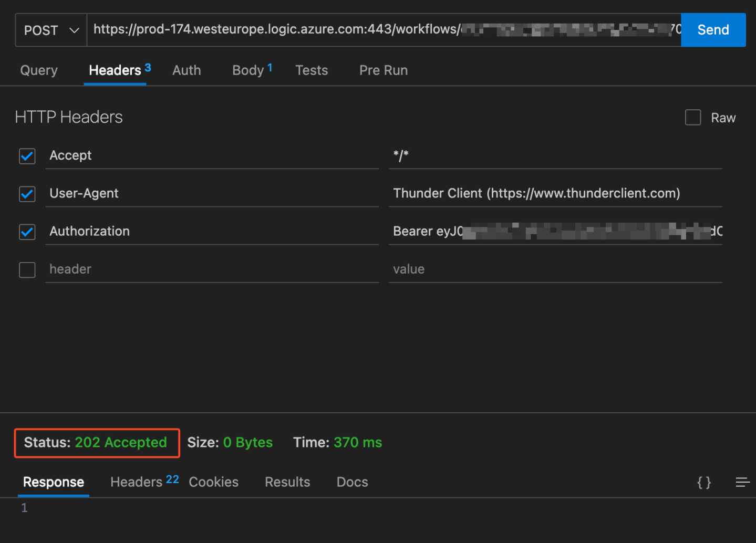Viewport: 756px width, 543px height.
Task: Enable the empty header row checkbox
Action: click(27, 269)
